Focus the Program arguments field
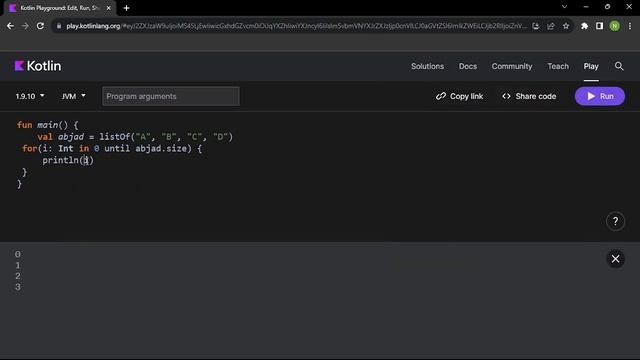 pos(171,96)
